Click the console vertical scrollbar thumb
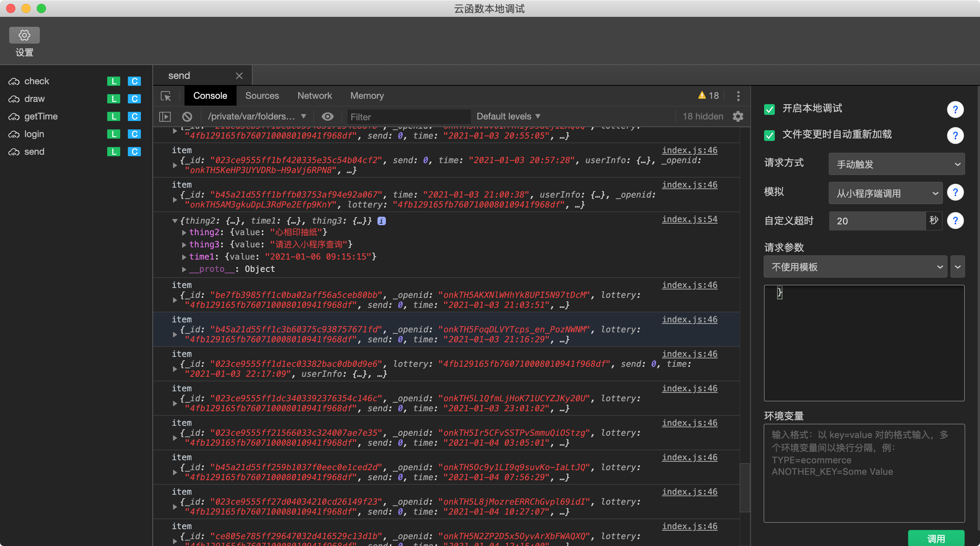980x546 pixels. [745, 487]
